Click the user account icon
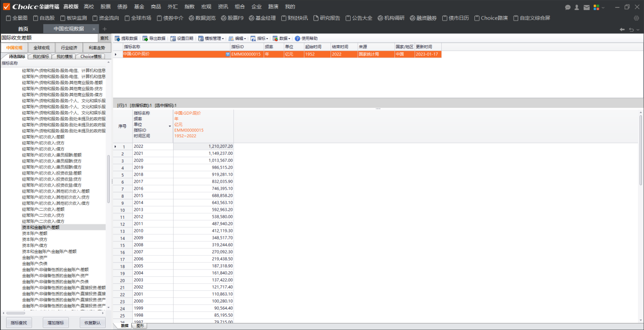644x330 pixels. point(577,7)
